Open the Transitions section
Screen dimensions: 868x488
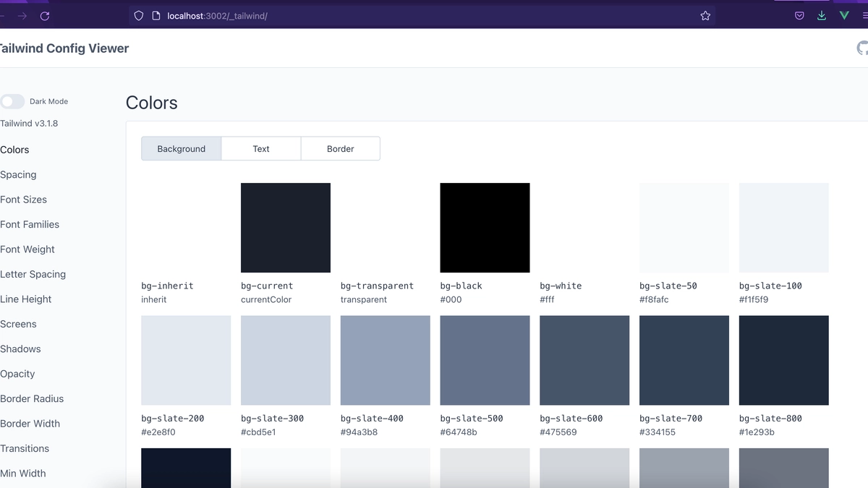(x=25, y=448)
